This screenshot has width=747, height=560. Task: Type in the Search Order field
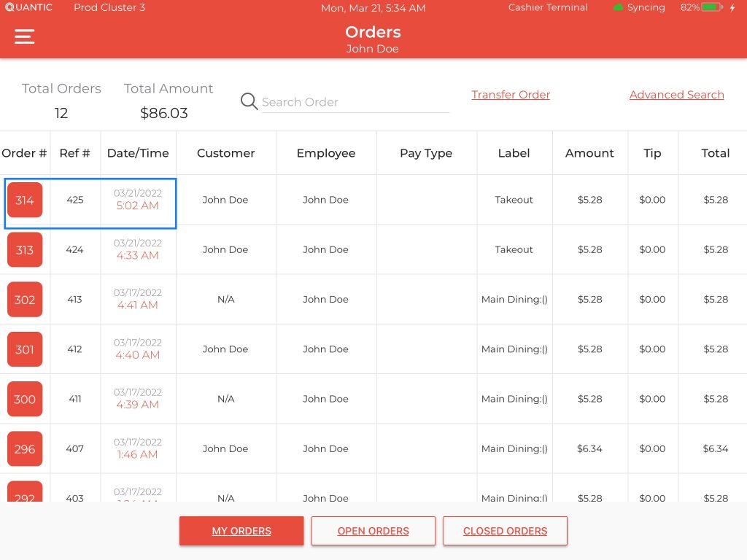[x=355, y=102]
